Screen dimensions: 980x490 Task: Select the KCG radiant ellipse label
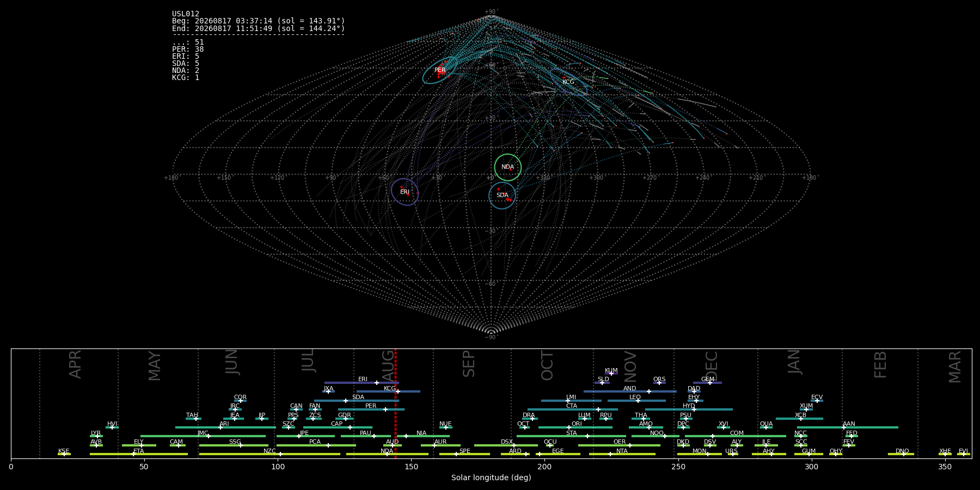pos(568,82)
